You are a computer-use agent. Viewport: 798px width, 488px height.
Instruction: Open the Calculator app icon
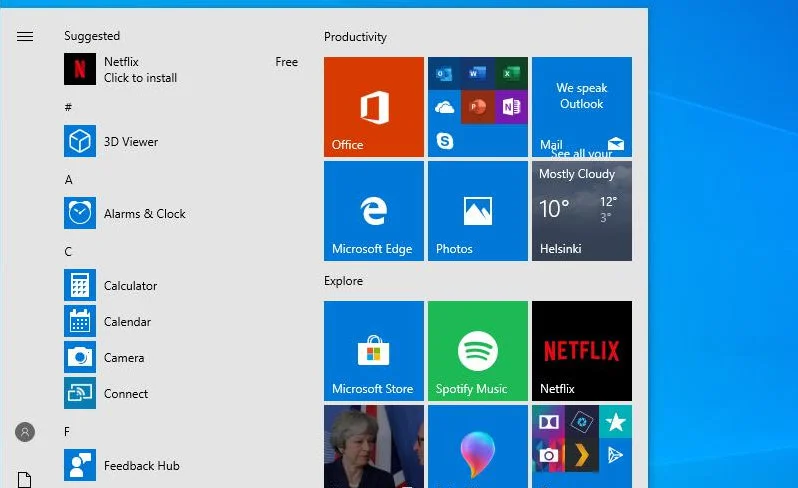click(x=80, y=285)
